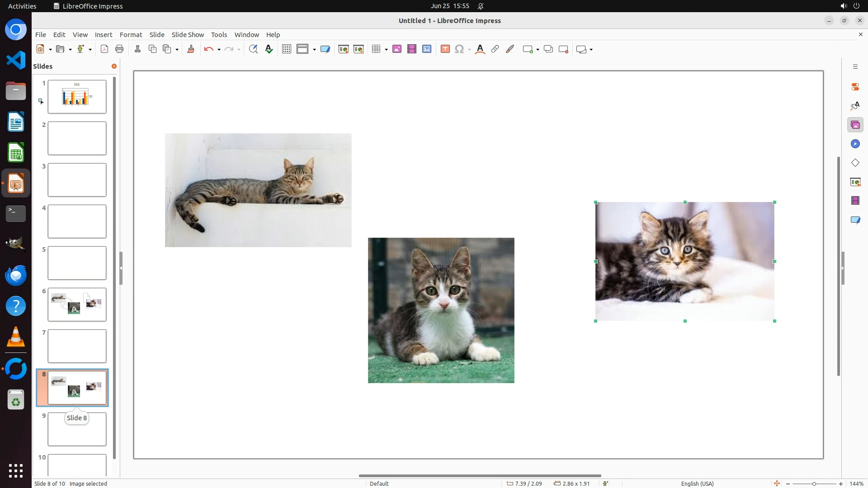This screenshot has height=488, width=868.
Task: Open the sidebar Gallery deck
Action: click(x=855, y=125)
